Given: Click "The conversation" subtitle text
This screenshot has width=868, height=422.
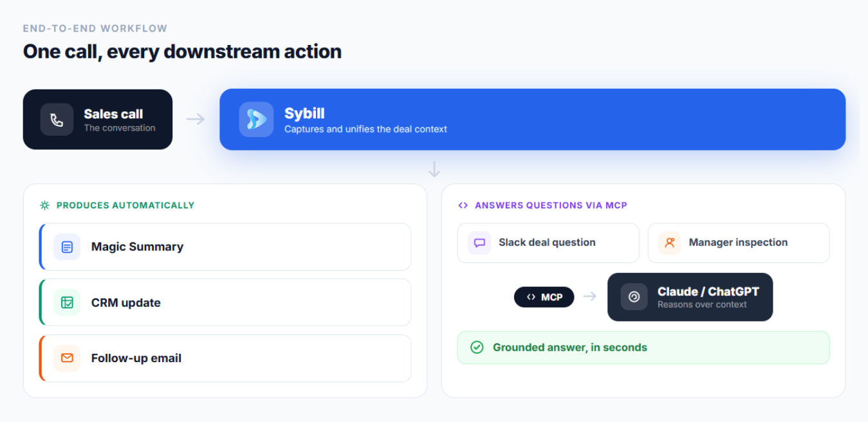Looking at the screenshot, I should 120,128.
